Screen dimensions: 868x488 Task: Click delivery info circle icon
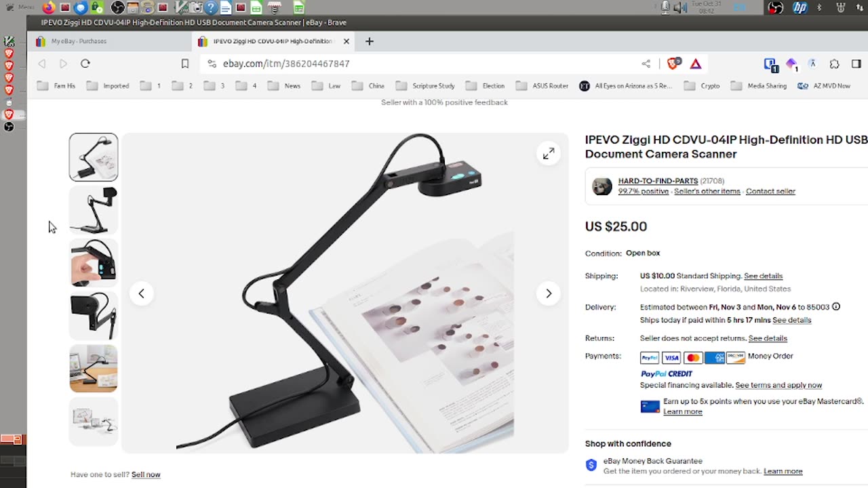coord(836,306)
